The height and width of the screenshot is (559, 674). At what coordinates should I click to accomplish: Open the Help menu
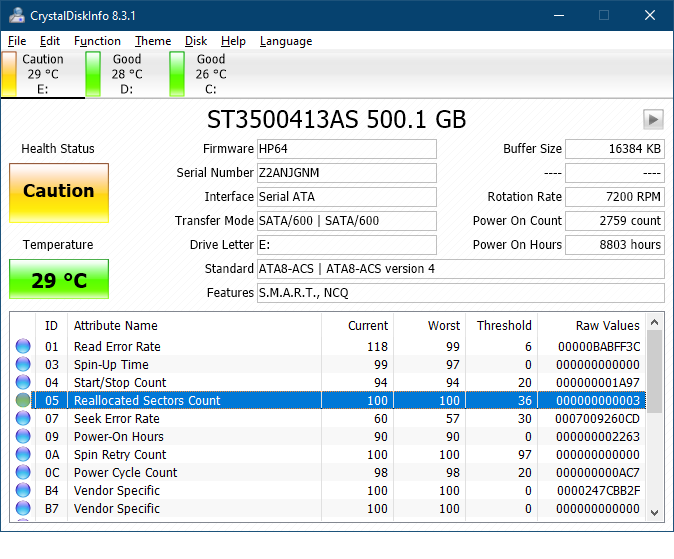coord(233,41)
